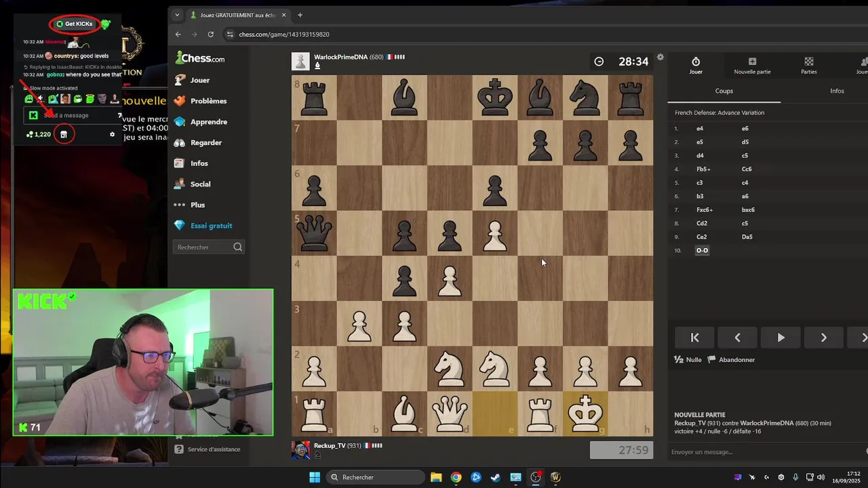Play through the moves
This screenshot has width=868, height=488.
(x=781, y=338)
